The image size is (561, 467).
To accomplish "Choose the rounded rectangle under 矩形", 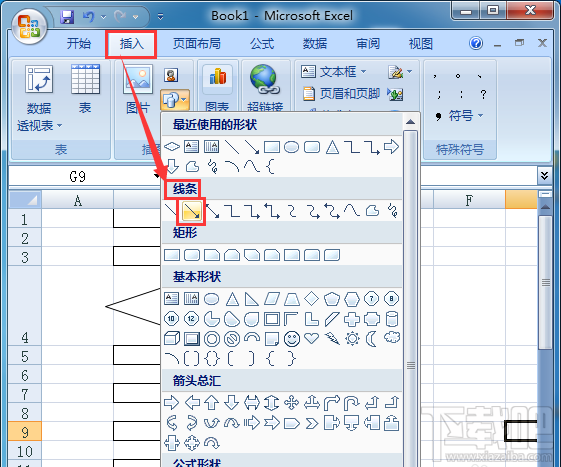I will pos(192,255).
